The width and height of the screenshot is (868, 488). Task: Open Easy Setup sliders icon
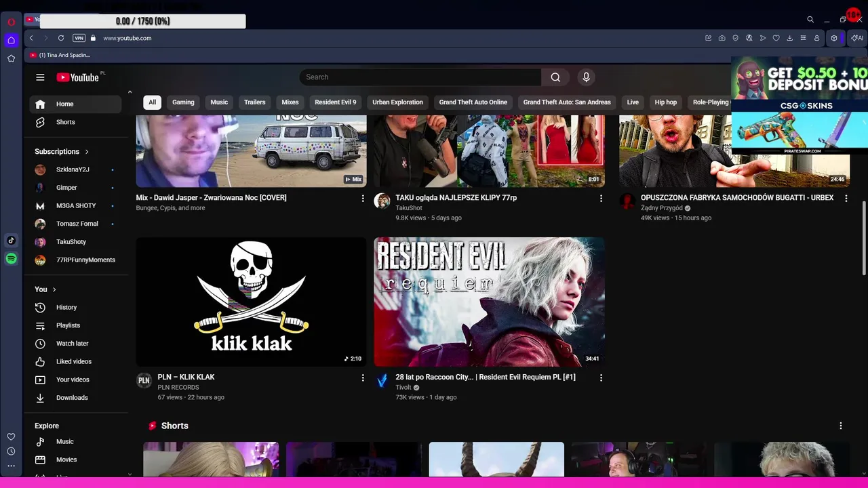(x=803, y=38)
